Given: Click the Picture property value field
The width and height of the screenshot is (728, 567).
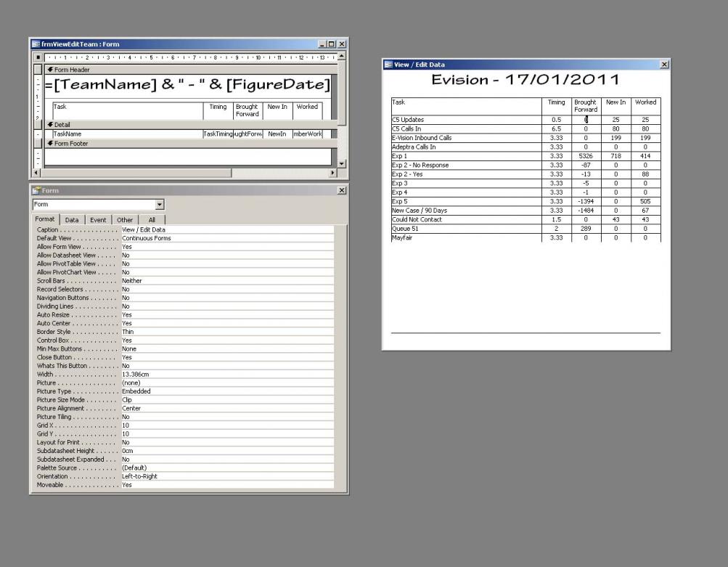Looking at the screenshot, I should pyautogui.click(x=227, y=383).
